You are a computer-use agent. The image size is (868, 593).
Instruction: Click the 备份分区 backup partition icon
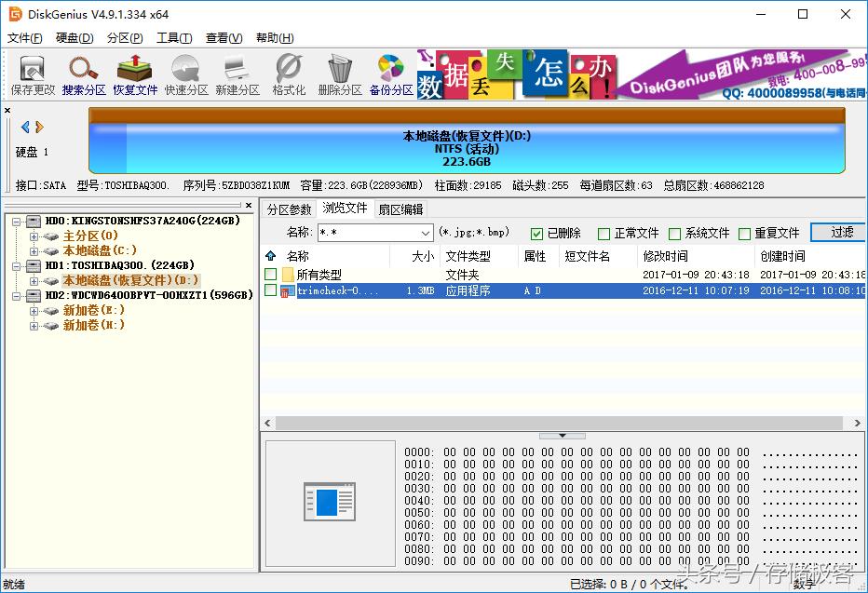click(391, 74)
